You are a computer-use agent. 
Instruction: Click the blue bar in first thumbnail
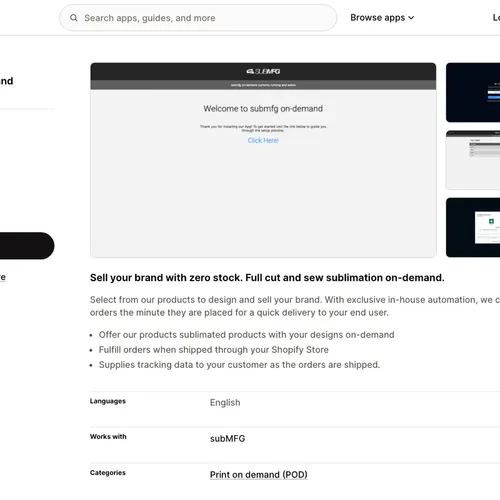(x=494, y=97)
